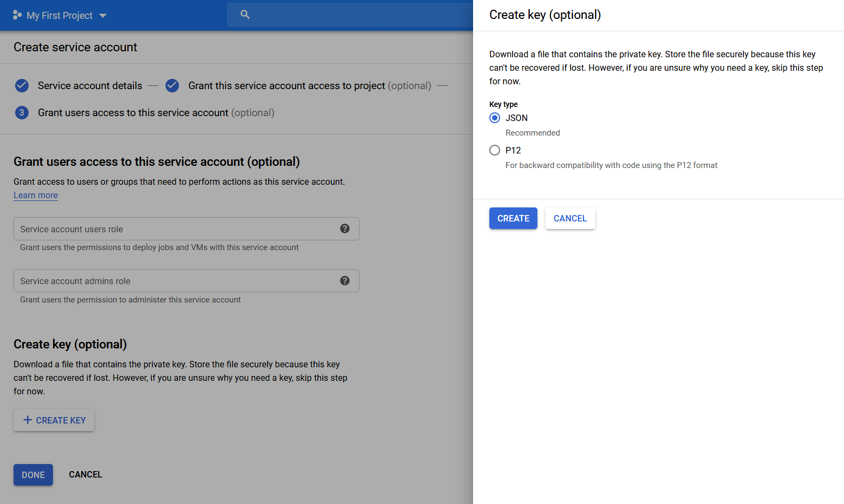
Task: Click the search magnifier icon
Action: click(x=245, y=15)
